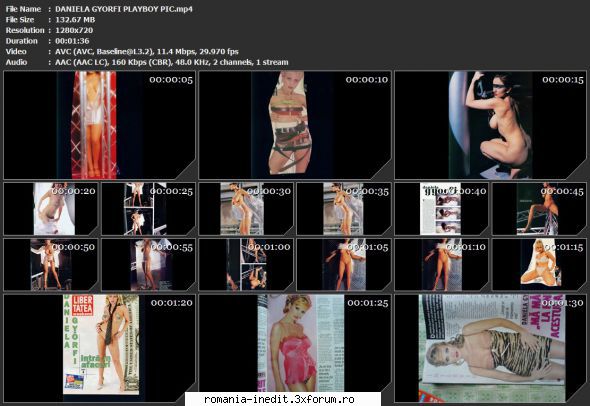Click the resolution value 1280x720
Image resolution: width=590 pixels, height=406 pixels.
click(74, 30)
